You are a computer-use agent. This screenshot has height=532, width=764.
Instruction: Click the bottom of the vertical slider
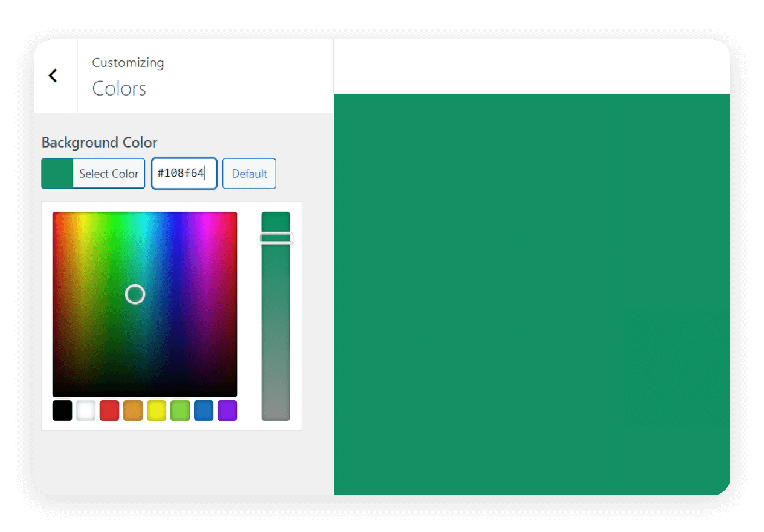coord(276,414)
